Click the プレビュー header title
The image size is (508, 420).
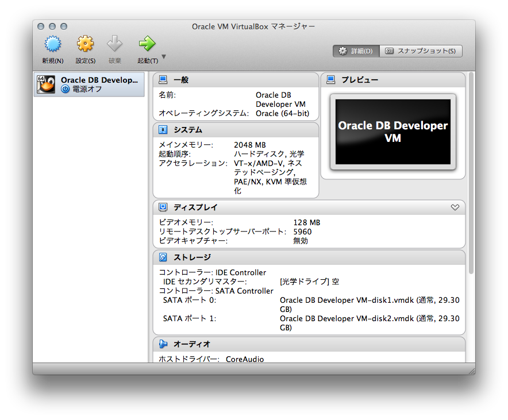(360, 80)
